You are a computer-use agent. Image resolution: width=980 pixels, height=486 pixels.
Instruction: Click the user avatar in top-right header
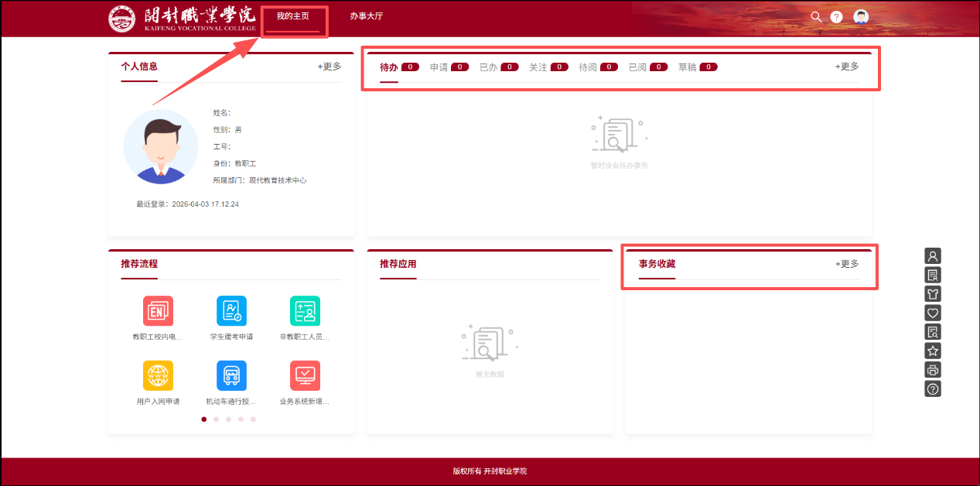point(861,17)
